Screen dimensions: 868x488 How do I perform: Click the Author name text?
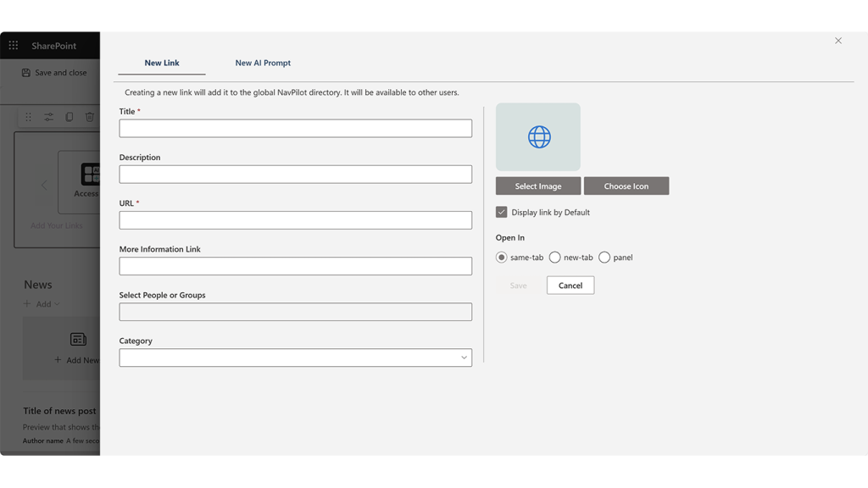[42, 441]
